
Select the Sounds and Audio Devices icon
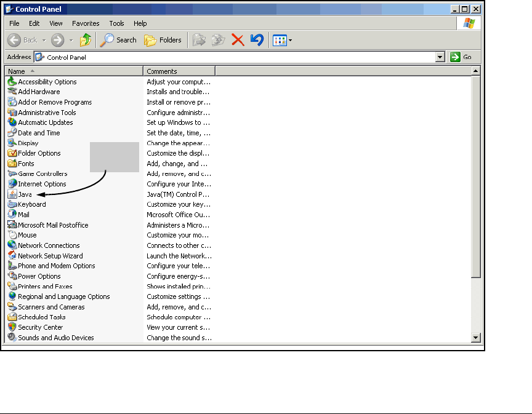tap(12, 338)
